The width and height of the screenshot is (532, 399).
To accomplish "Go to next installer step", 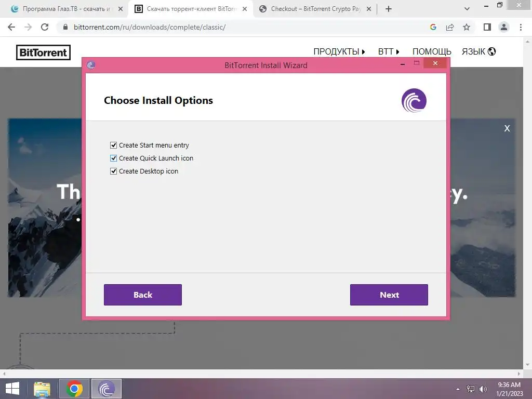I will [x=389, y=295].
